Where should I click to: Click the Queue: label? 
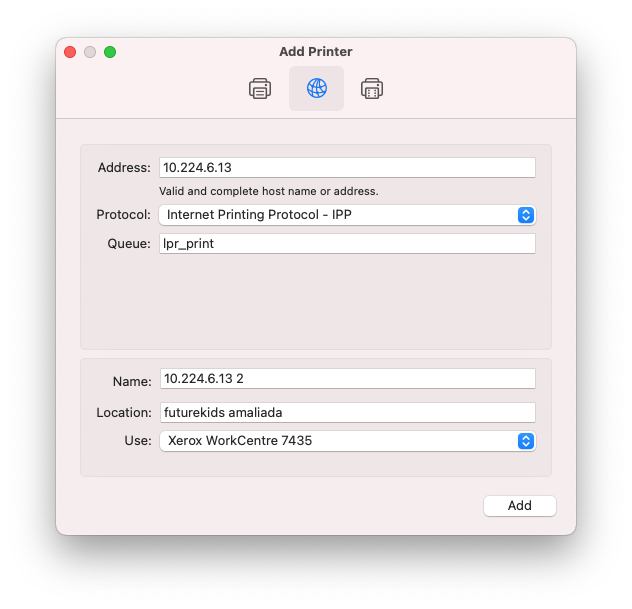tap(129, 244)
